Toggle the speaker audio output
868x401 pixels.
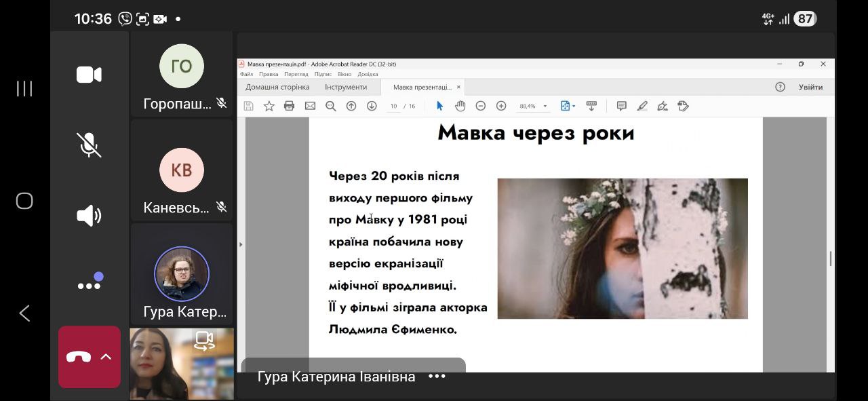[x=89, y=216]
